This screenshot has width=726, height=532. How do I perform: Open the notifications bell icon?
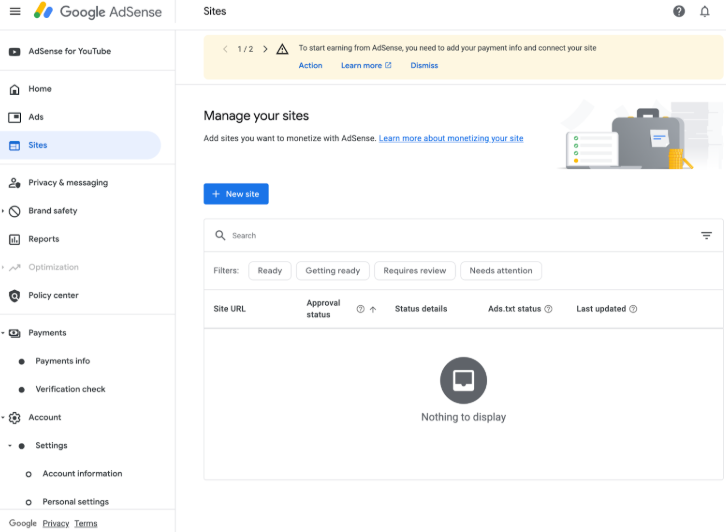(704, 11)
